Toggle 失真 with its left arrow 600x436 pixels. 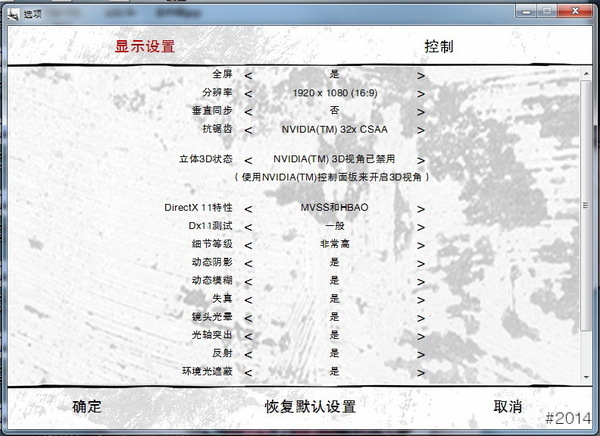(248, 300)
